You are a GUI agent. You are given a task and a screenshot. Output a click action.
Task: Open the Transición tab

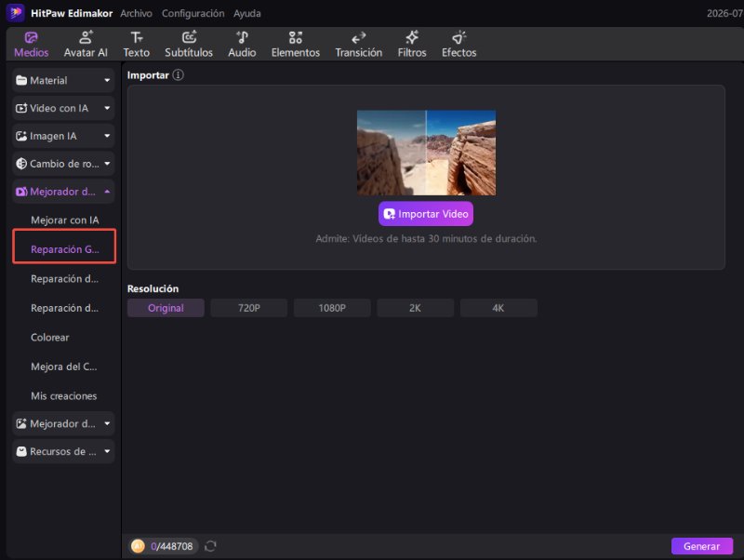[x=359, y=45]
